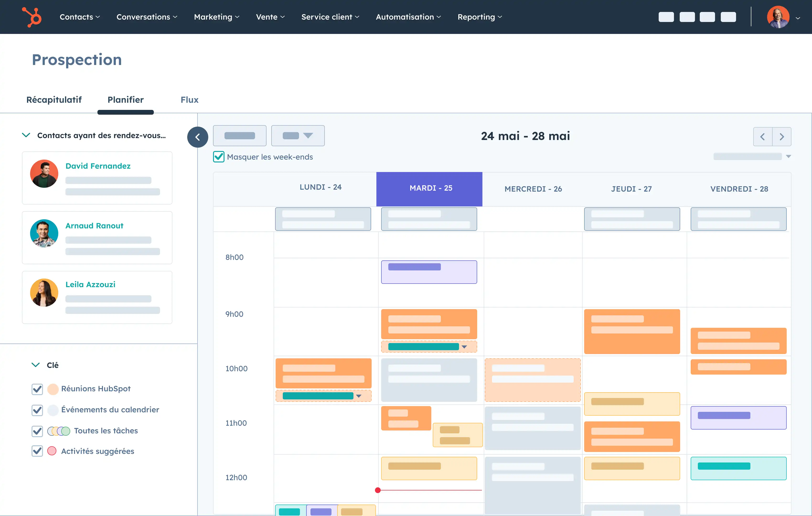Switch to the Récapitulatif tab

coord(54,100)
